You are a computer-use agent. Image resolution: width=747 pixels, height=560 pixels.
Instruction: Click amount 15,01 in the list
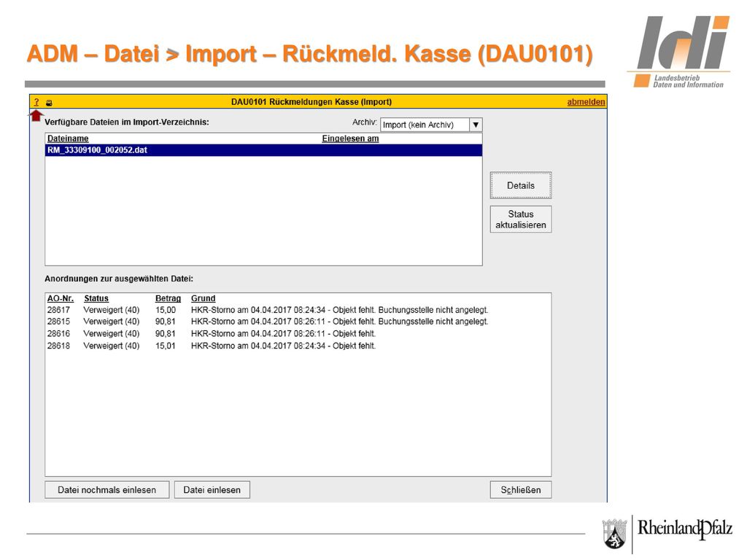(166, 346)
